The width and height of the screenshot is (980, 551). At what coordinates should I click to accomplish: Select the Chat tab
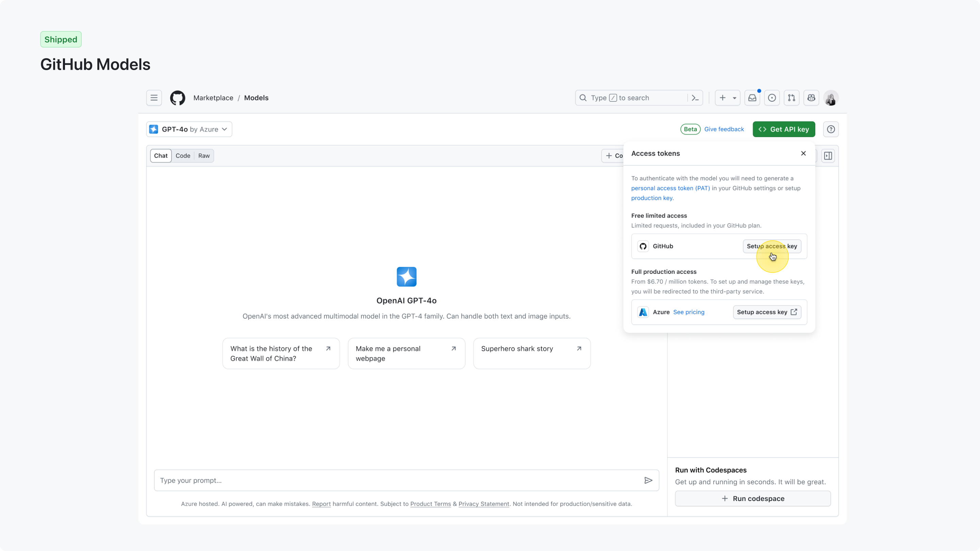coord(161,155)
